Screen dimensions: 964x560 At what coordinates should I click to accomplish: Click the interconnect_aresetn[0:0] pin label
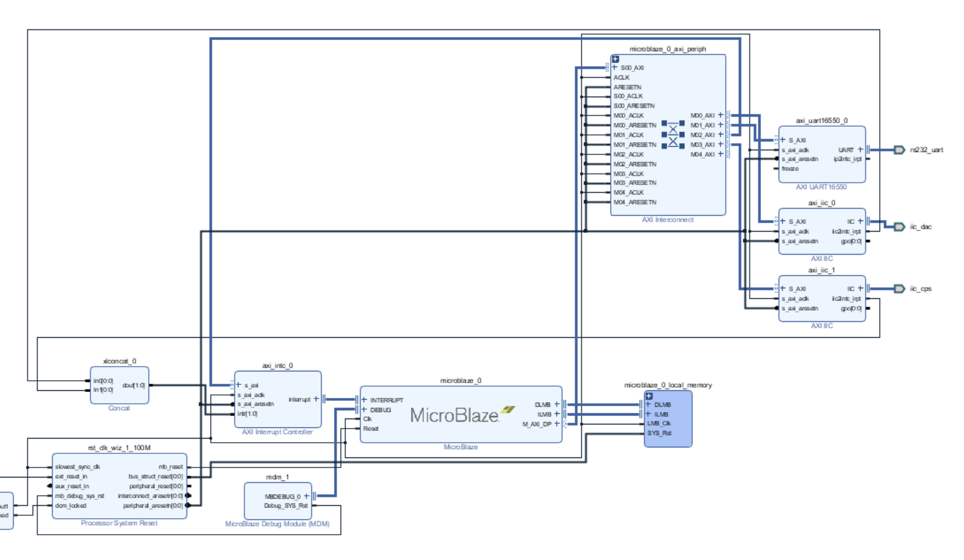click(150, 496)
